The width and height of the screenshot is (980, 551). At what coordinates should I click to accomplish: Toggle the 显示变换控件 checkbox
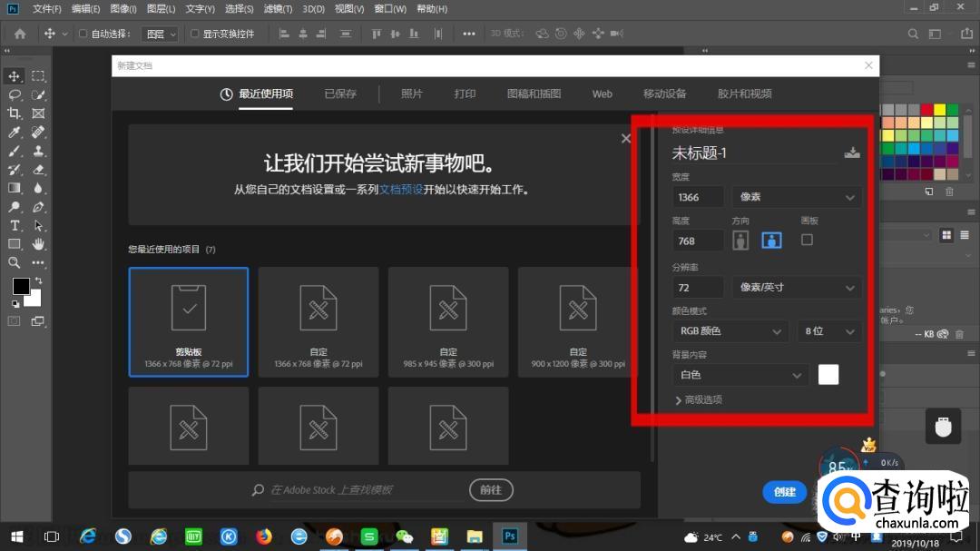tap(194, 34)
